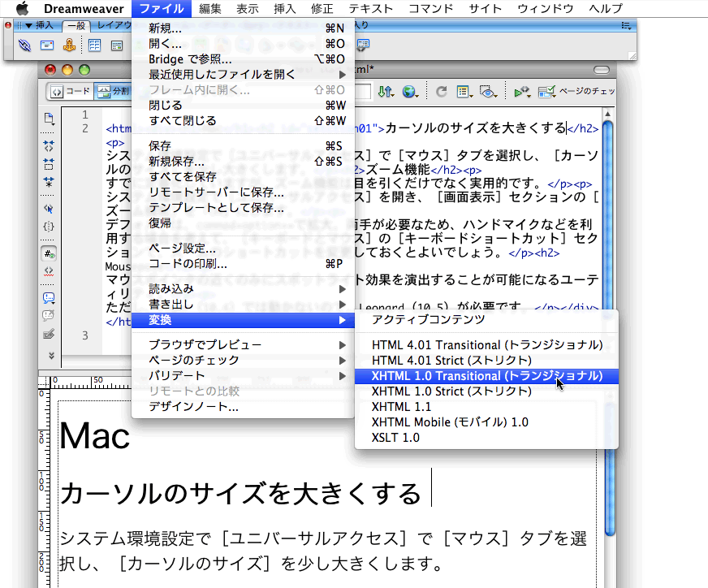Image resolution: width=708 pixels, height=588 pixels.
Task: Click Remove Comment icon
Action: pos(49,316)
